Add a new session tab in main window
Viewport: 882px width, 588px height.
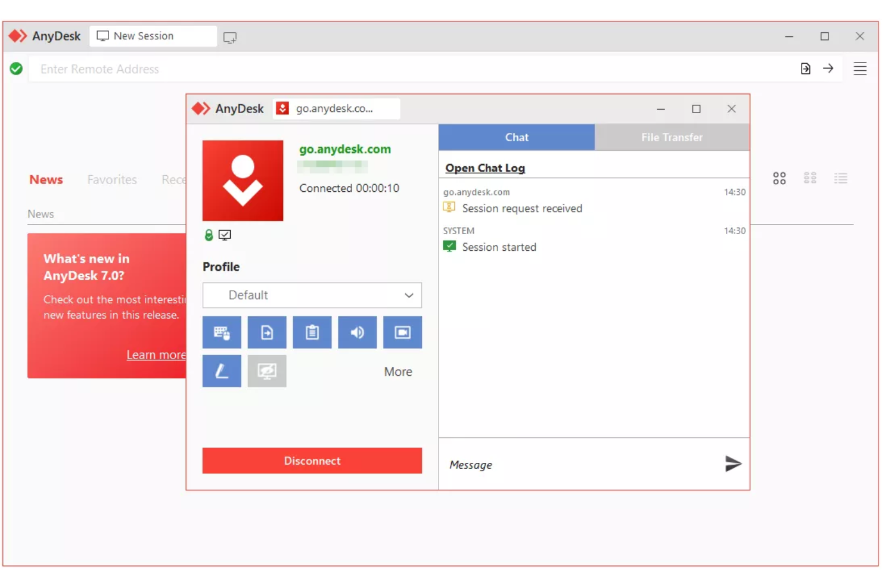pos(230,38)
